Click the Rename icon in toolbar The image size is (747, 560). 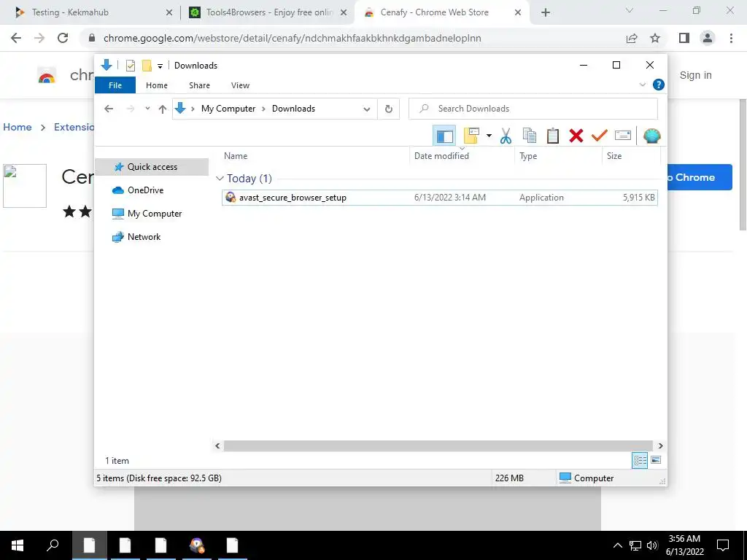point(623,136)
